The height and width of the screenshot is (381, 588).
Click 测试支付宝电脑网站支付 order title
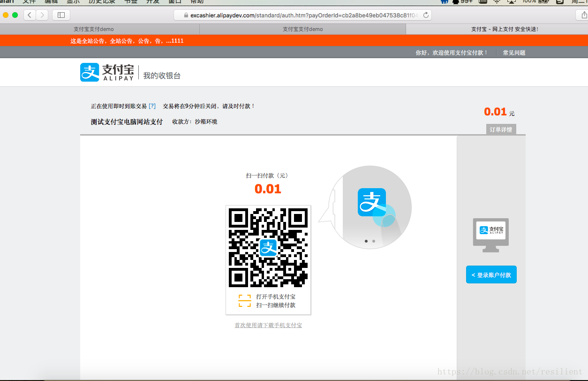tap(127, 122)
